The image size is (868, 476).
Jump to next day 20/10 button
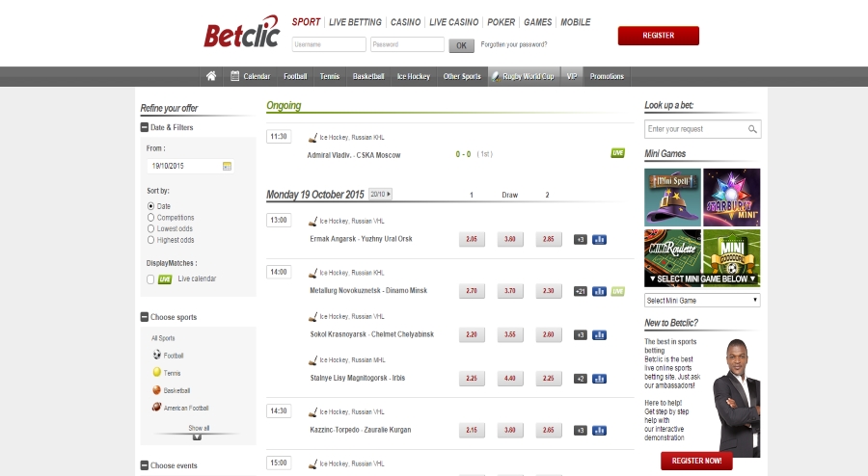point(380,194)
